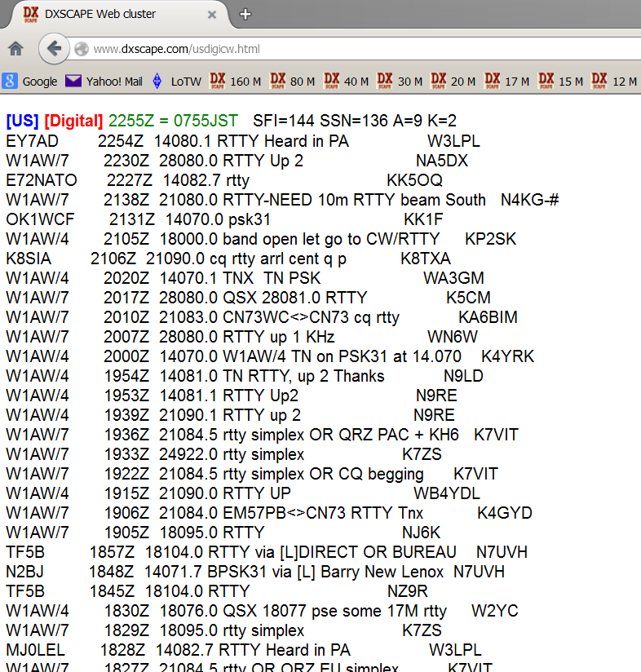Open a new tab with plus button
641x672 pixels.
pyautogui.click(x=245, y=14)
